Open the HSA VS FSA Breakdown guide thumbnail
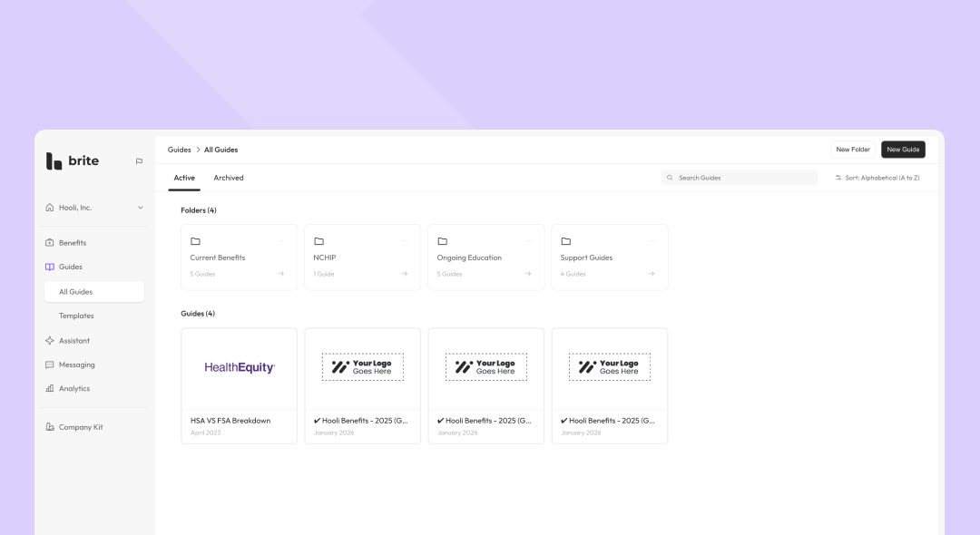This screenshot has width=980, height=535. pyautogui.click(x=240, y=368)
